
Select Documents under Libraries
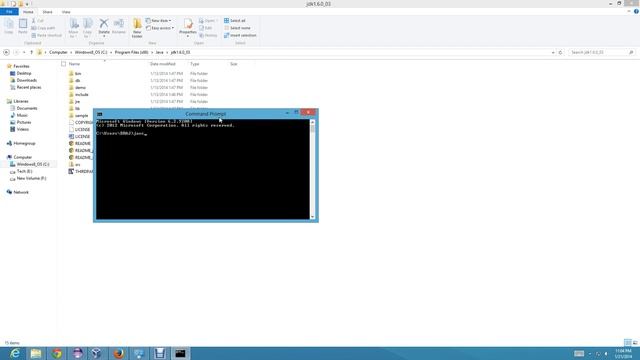[x=27, y=108]
